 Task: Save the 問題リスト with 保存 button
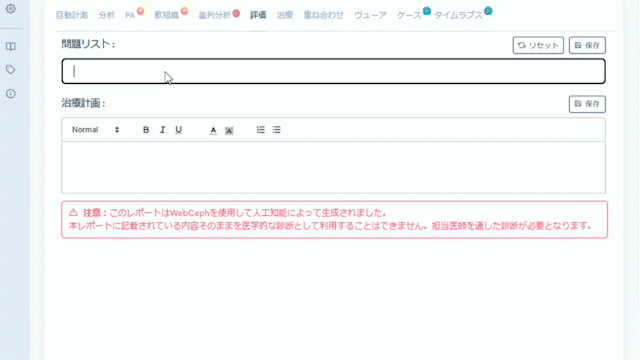[x=587, y=45]
